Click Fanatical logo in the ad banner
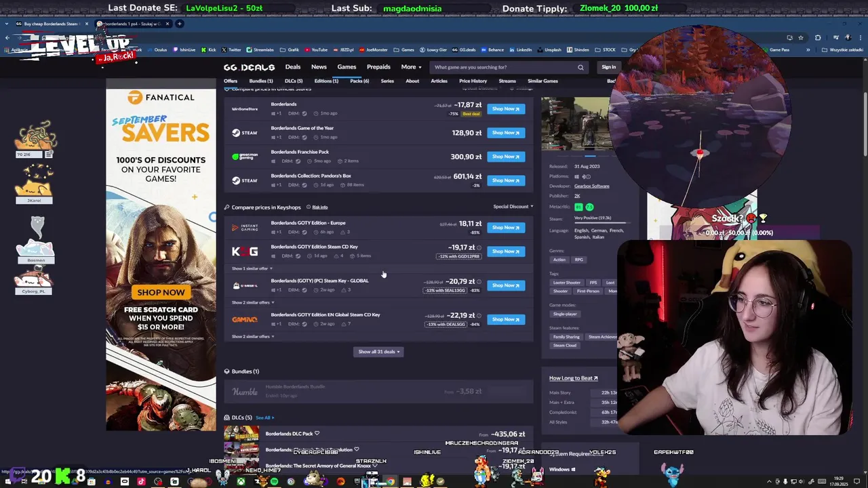This screenshot has width=868, height=488. (161, 98)
